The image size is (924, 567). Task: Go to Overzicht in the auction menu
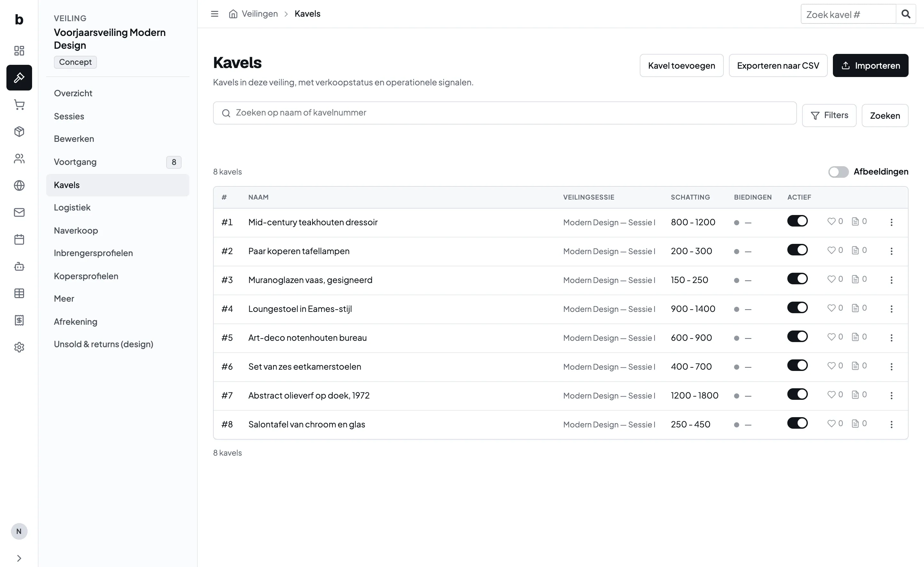click(x=118, y=93)
